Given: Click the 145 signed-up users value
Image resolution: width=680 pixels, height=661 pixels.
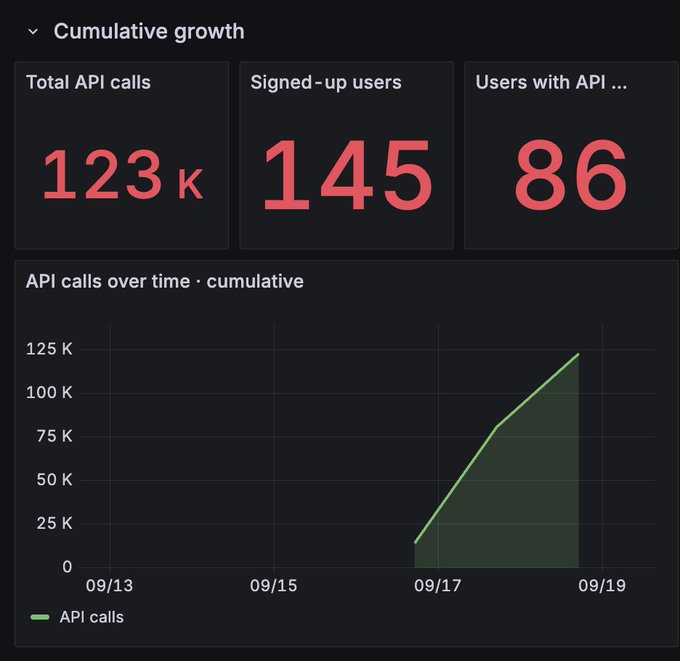Looking at the screenshot, I should click(x=347, y=174).
